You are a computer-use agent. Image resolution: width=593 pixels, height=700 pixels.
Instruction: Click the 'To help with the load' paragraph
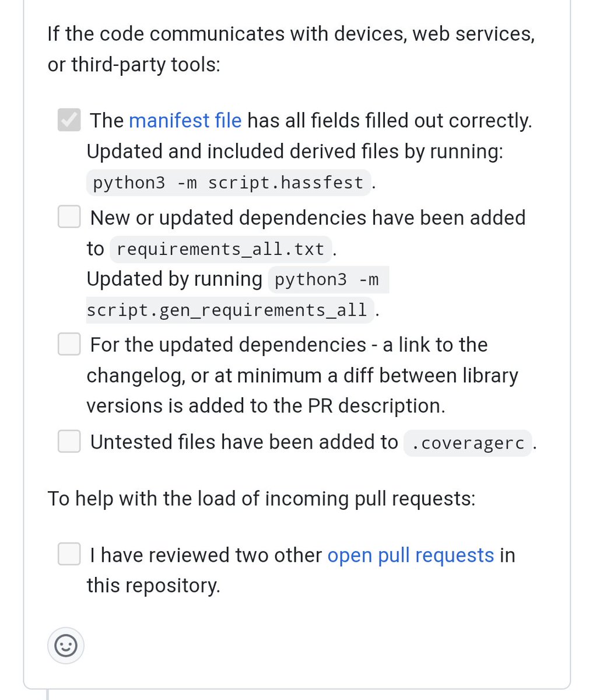click(261, 499)
